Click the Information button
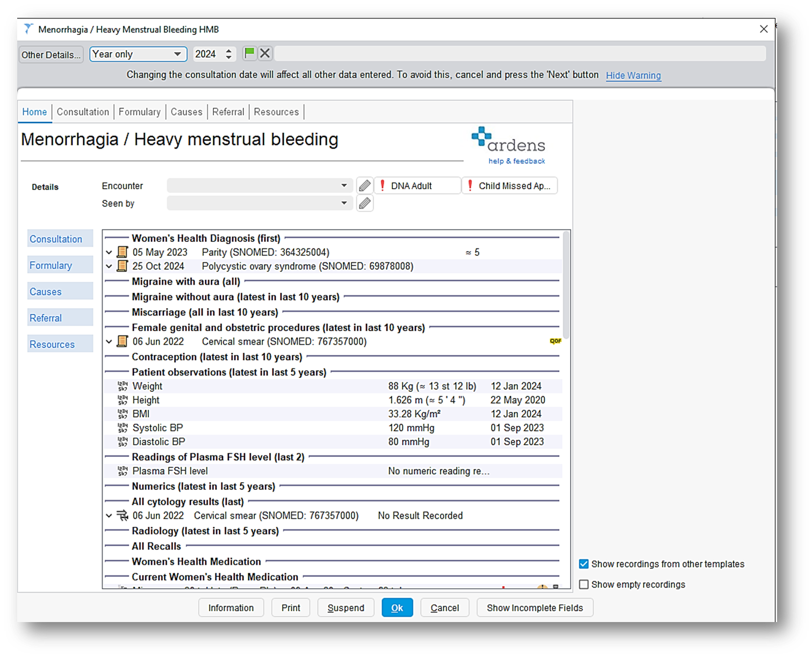The width and height of the screenshot is (812, 657). click(231, 608)
